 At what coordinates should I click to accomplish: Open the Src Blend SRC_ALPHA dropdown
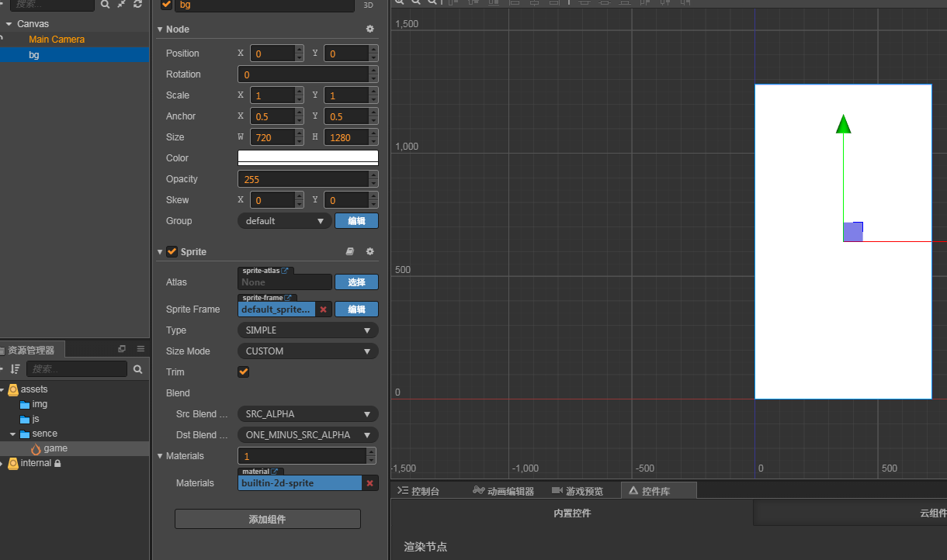click(x=307, y=414)
